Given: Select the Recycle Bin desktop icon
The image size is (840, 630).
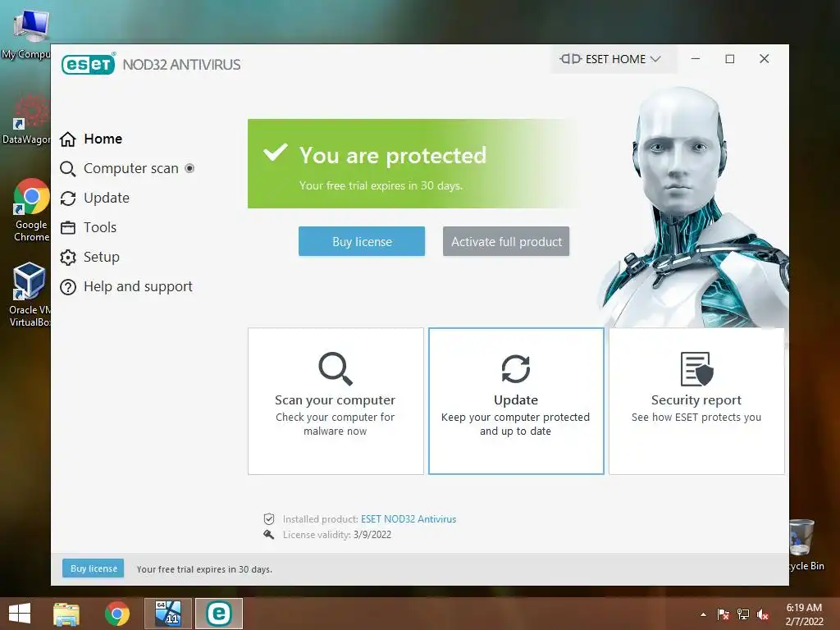Looking at the screenshot, I should click(x=807, y=545).
